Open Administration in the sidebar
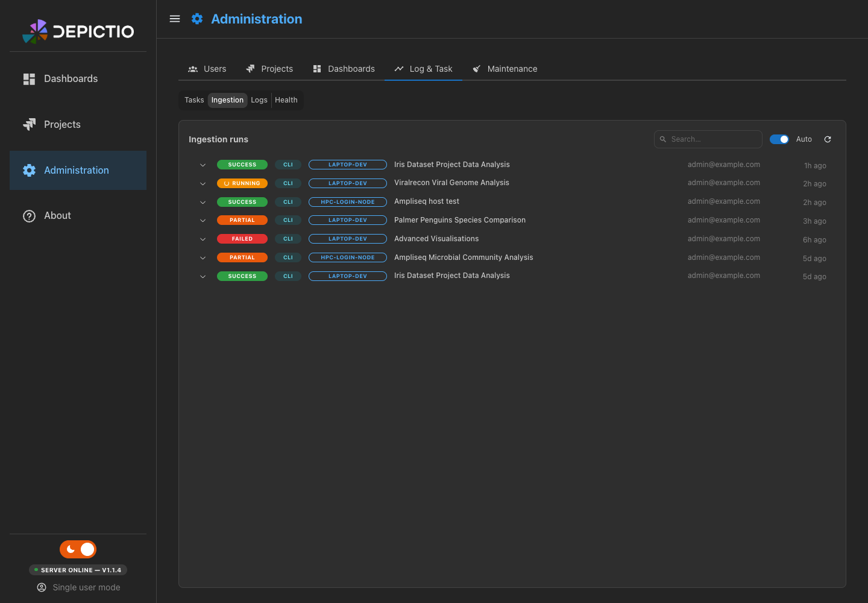This screenshot has width=868, height=603. (78, 171)
